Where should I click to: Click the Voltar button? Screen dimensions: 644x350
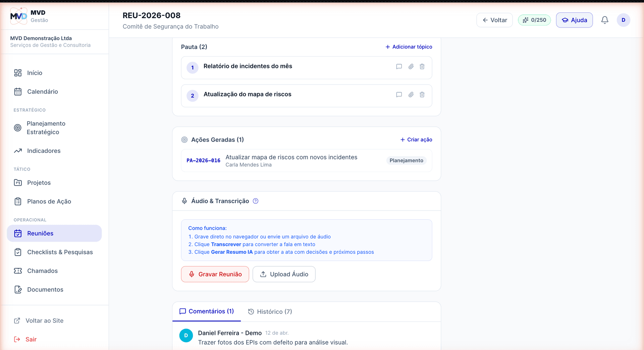pyautogui.click(x=494, y=20)
